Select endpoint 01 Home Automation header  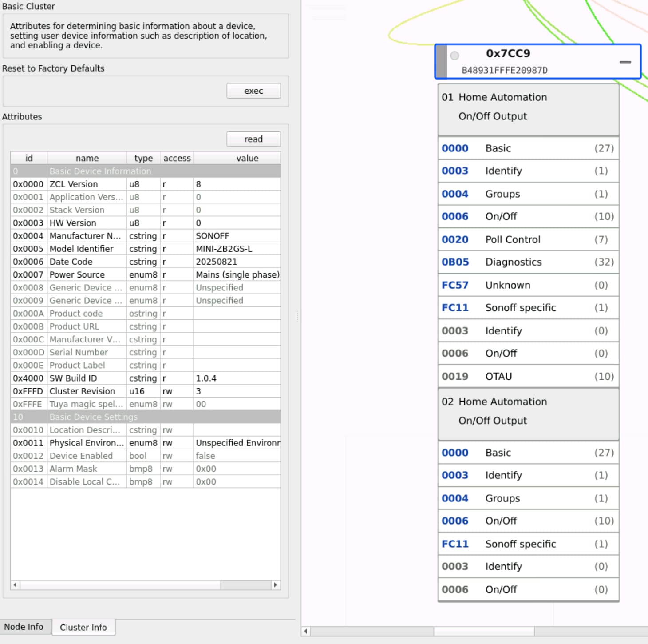(x=528, y=107)
